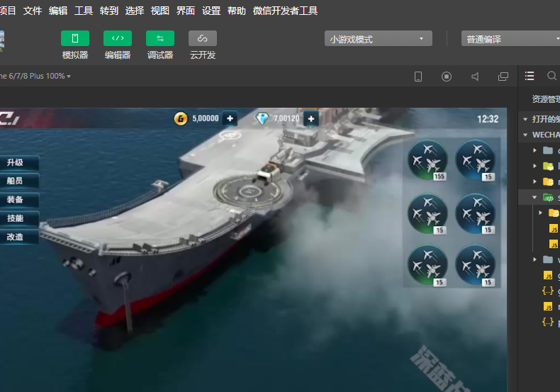Open the 小游戏模式 mode dropdown
Viewport: 560px width, 392px height.
coord(379,38)
